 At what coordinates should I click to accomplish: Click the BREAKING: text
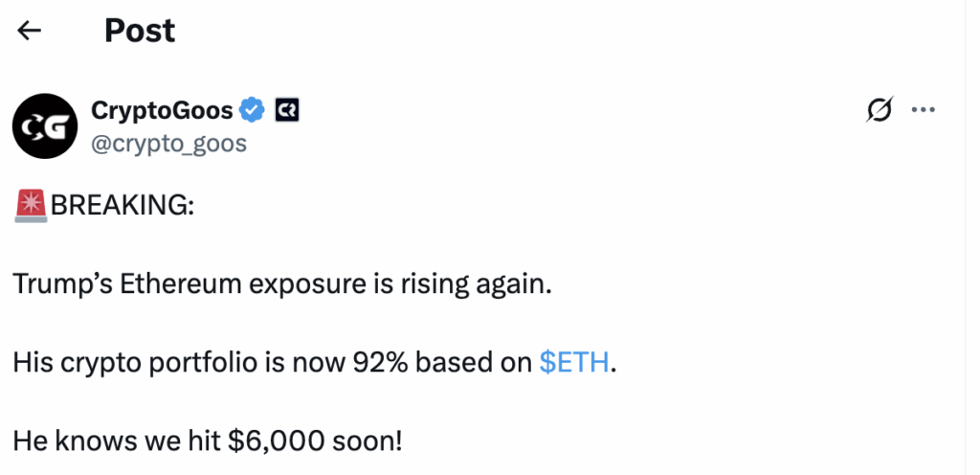122,206
